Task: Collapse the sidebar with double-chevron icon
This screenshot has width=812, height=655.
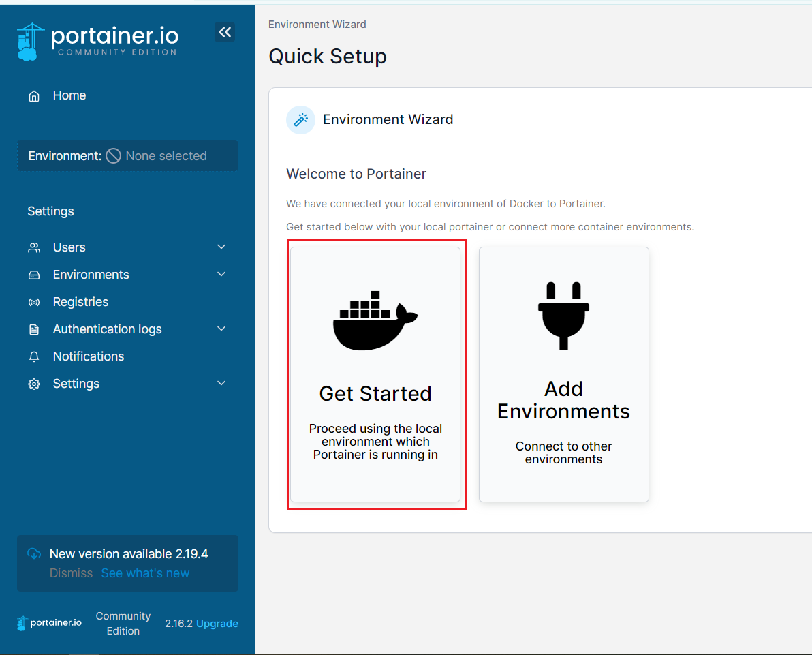Action: coord(225,32)
